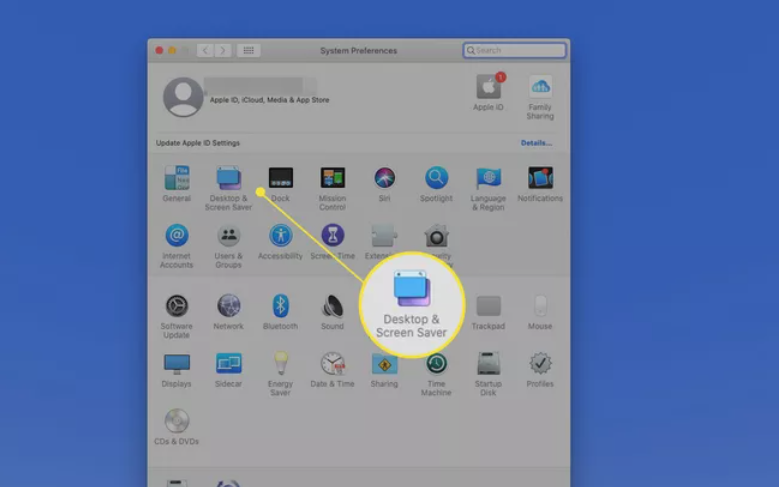The image size is (780, 487).
Task: Click the yellow minimize window button
Action: (x=172, y=50)
